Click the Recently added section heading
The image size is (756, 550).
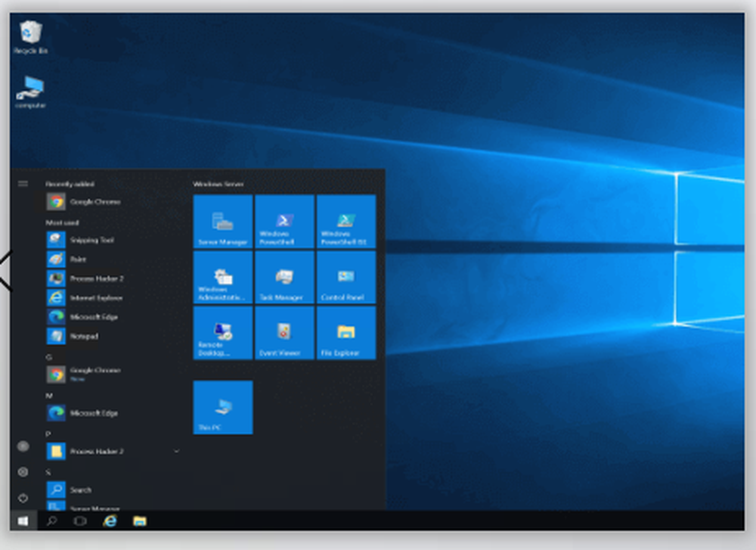70,184
